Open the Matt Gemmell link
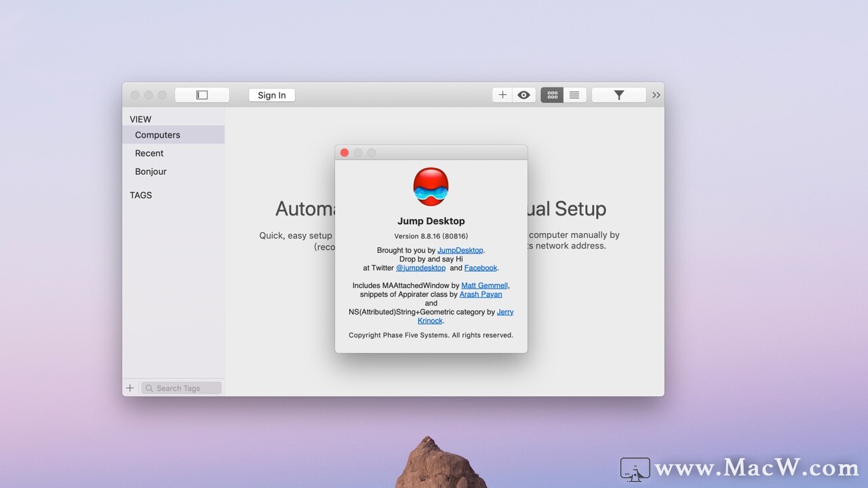The image size is (868, 488). click(485, 285)
